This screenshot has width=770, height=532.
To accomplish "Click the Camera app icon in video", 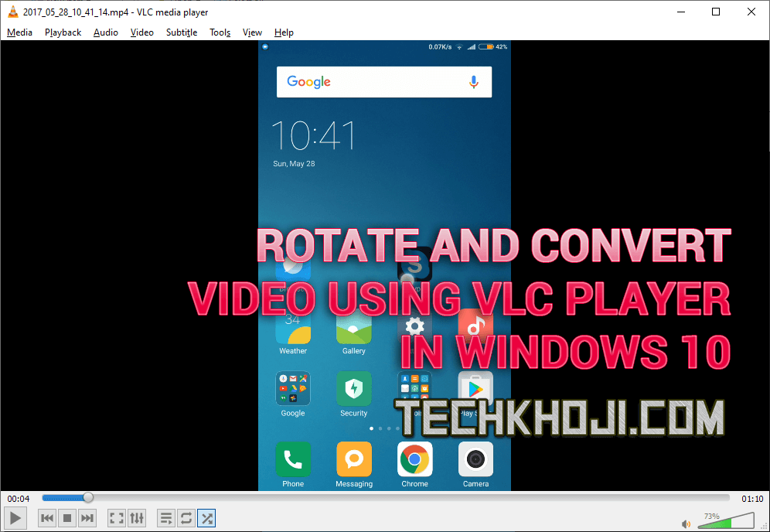I will [x=475, y=459].
